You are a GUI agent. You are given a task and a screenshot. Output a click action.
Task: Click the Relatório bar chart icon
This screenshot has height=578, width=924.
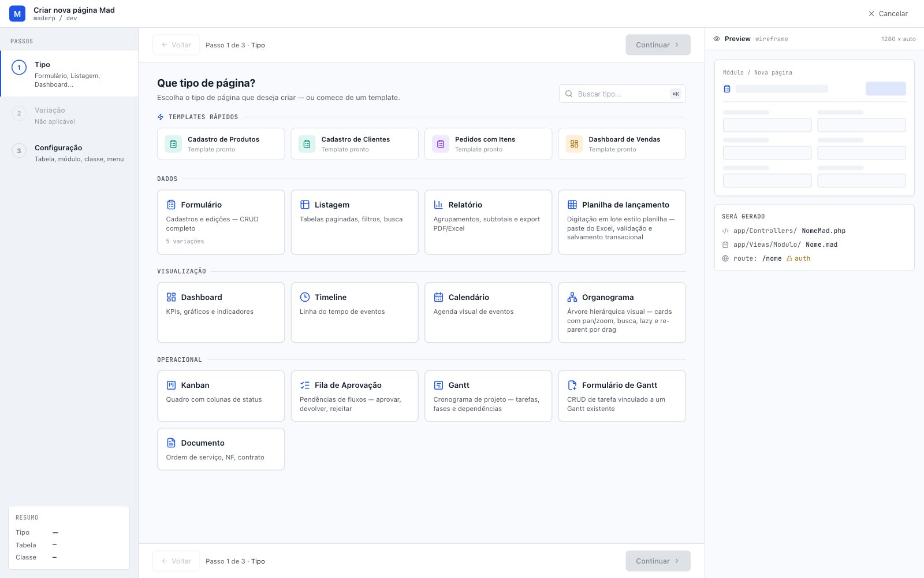[438, 205]
